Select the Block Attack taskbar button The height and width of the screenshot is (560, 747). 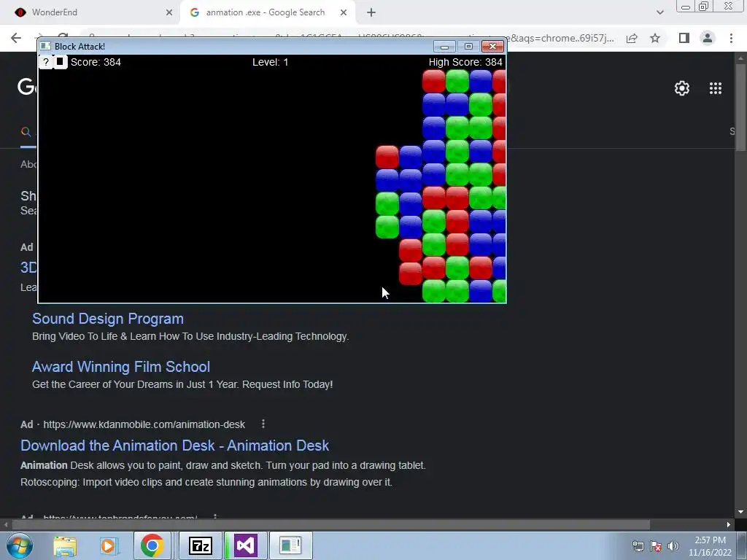click(290, 545)
